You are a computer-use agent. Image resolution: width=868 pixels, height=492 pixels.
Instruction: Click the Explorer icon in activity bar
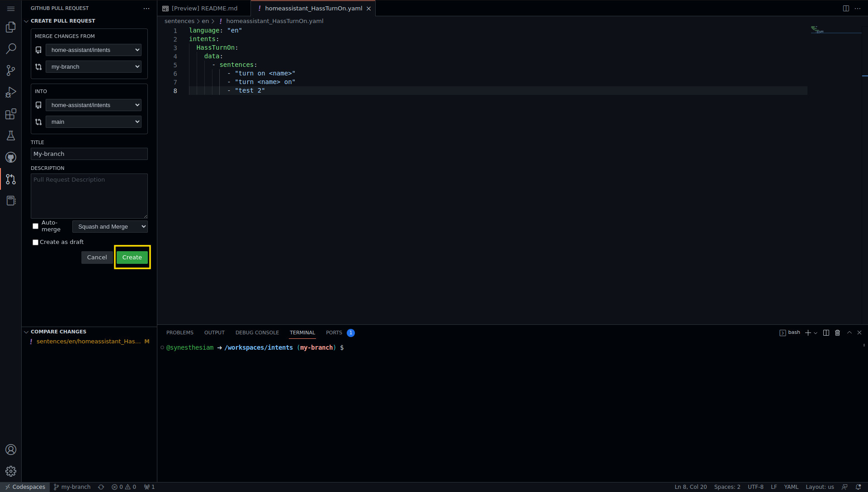(x=11, y=27)
